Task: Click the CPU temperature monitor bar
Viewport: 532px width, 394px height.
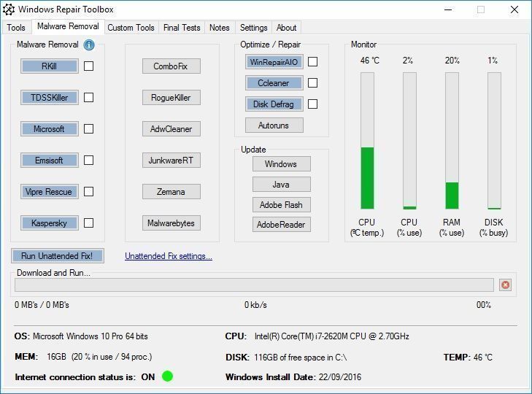Action: pos(367,141)
